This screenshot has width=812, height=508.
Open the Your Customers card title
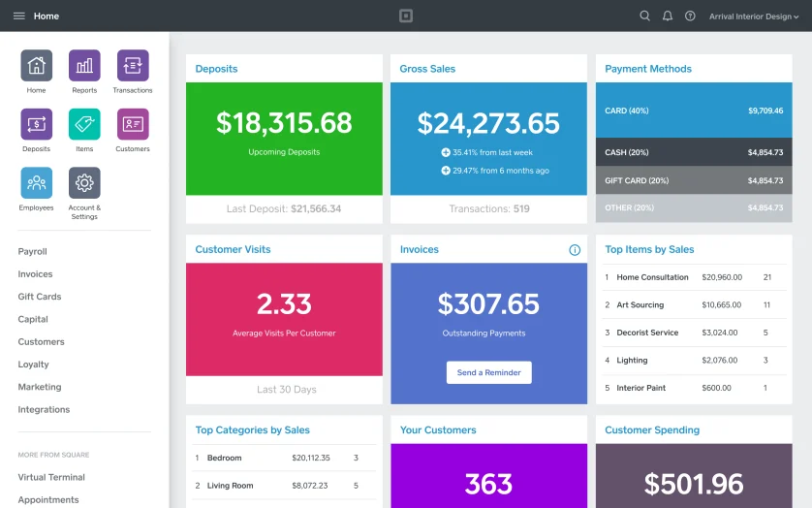[438, 430]
